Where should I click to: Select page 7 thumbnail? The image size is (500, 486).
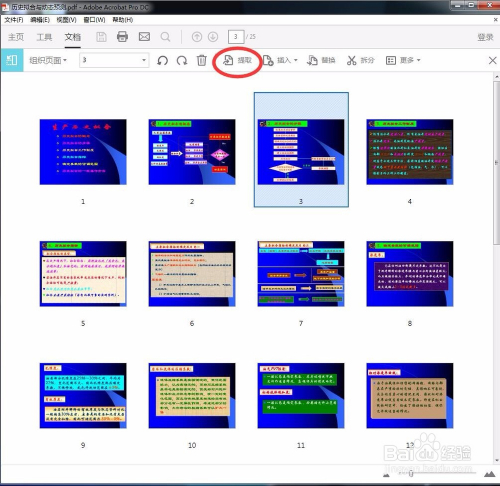pos(301,274)
